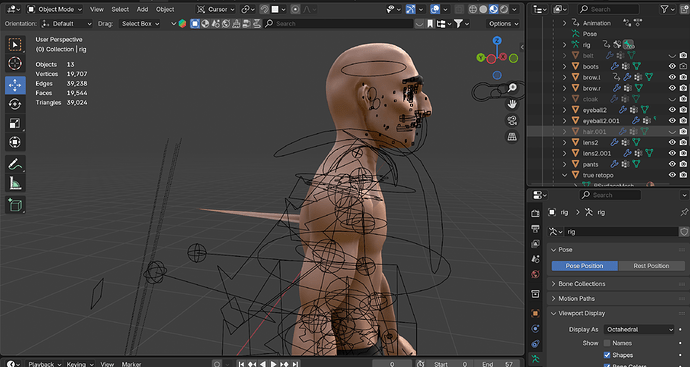Toggle camera view icon in viewport

(512, 121)
